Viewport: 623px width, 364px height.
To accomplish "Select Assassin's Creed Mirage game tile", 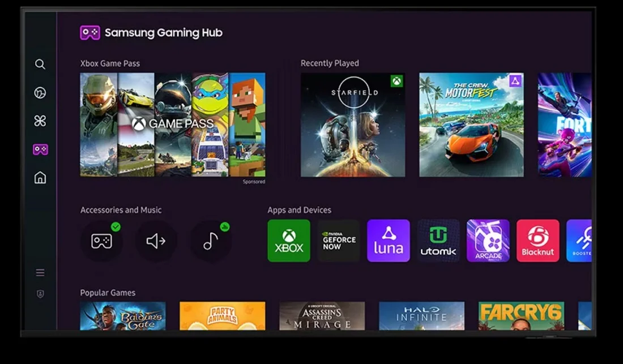I will 322,316.
